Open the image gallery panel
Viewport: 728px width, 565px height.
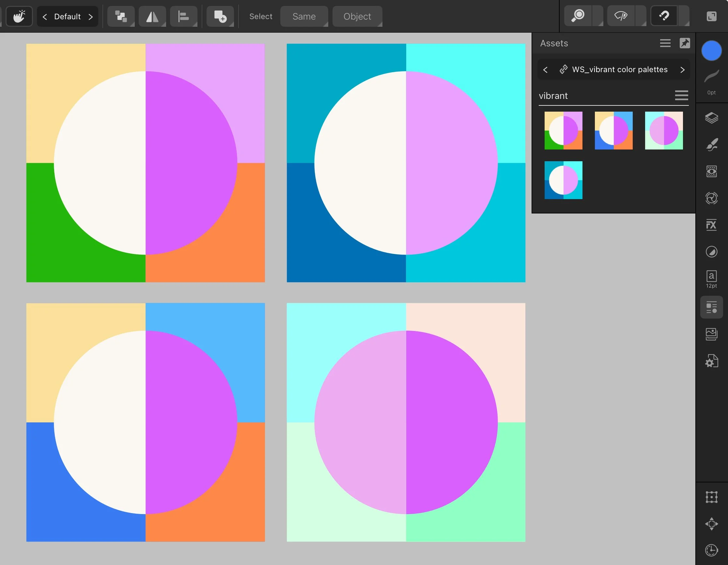tap(711, 334)
